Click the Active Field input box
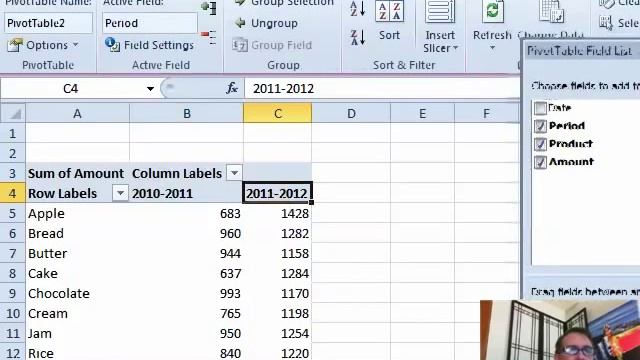Image resolution: width=640 pixels, height=360 pixels. (x=150, y=23)
